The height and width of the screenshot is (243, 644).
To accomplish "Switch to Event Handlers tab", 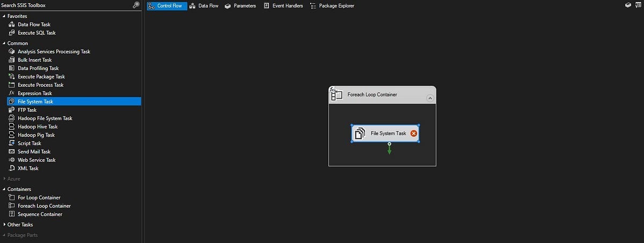I will coord(283,5).
